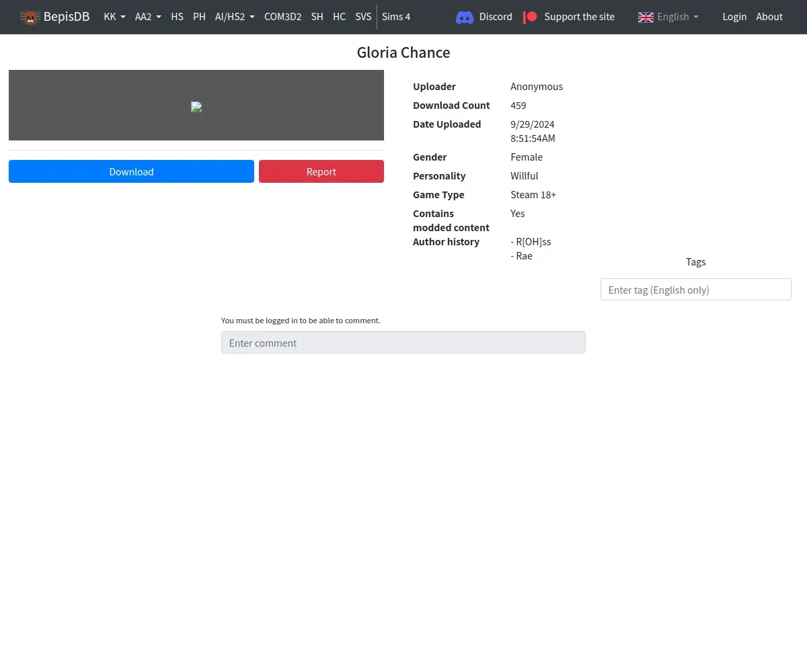807x672 pixels.
Task: Open the SH section
Action: (x=317, y=17)
